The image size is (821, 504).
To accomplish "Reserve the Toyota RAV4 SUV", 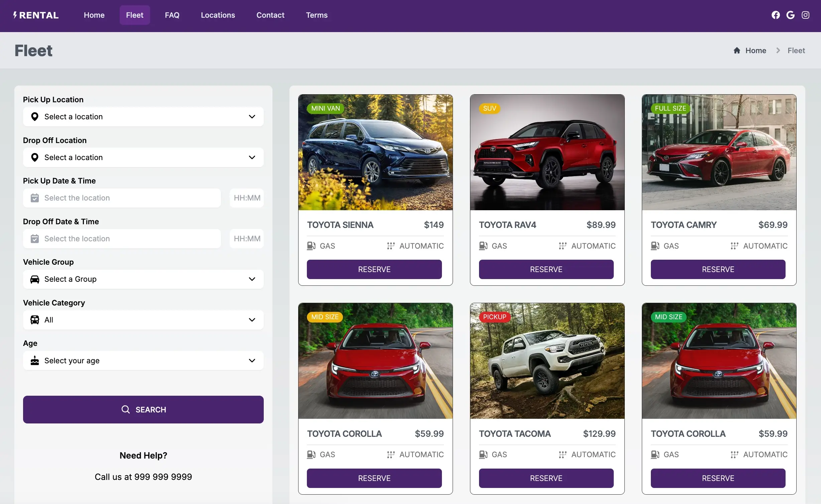I will point(546,269).
